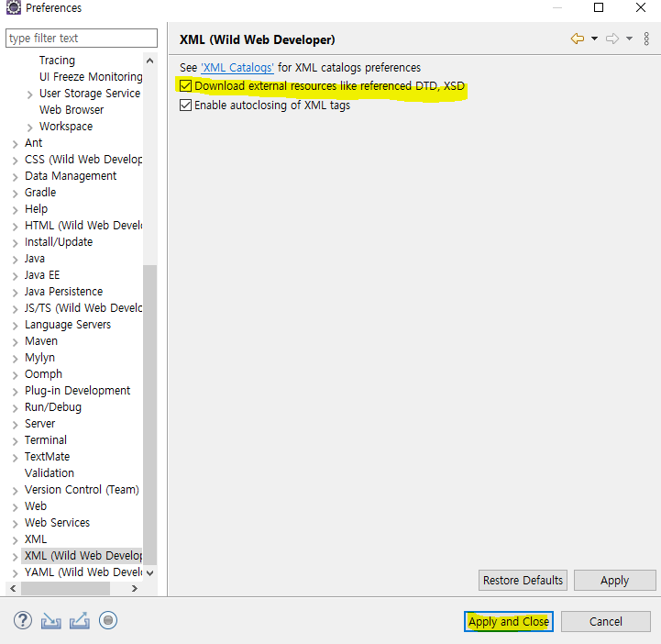This screenshot has height=644, width=661.
Task: Select Plug-in Development item
Action: (77, 391)
